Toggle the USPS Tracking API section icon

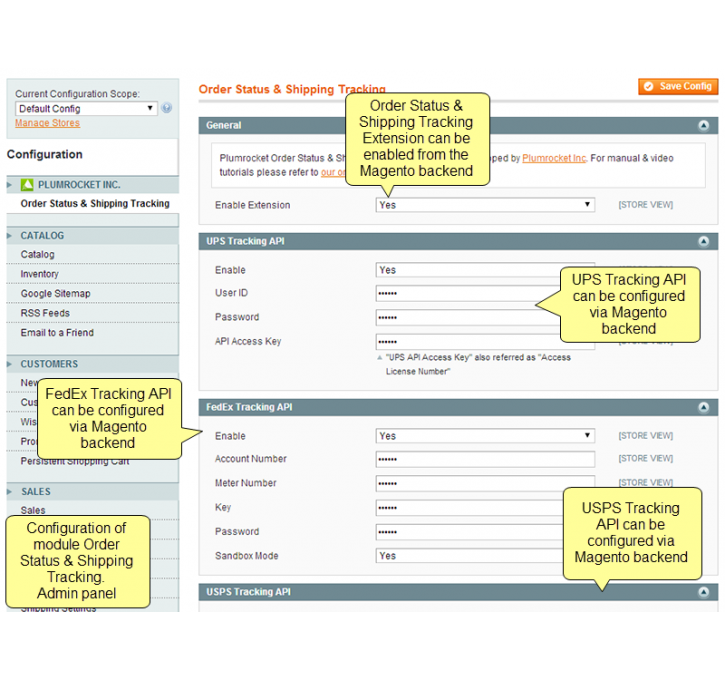point(703,592)
